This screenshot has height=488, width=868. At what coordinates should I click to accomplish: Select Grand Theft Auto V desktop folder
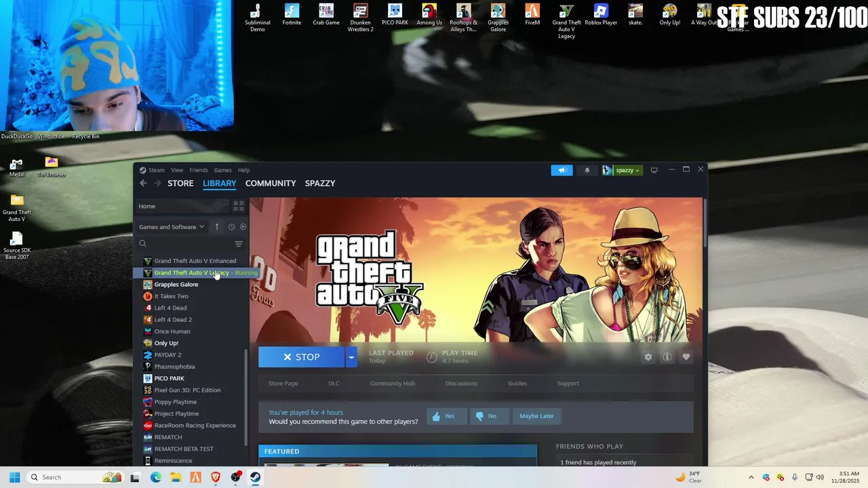17,208
